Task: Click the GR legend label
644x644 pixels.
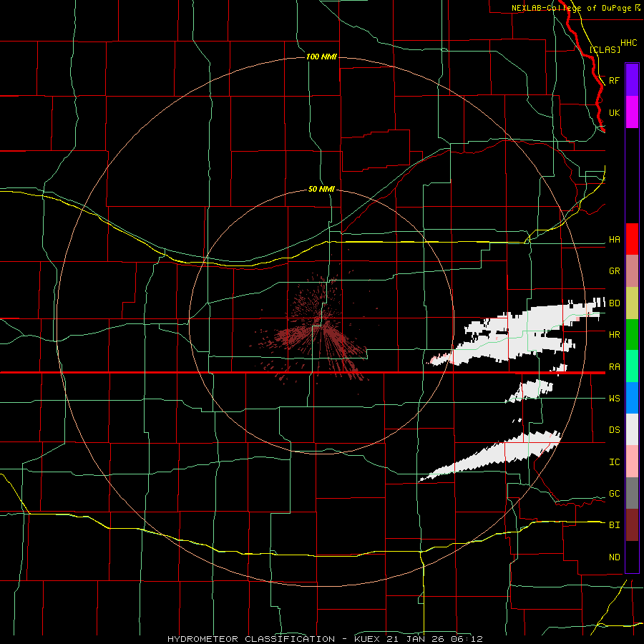Action: click(615, 271)
